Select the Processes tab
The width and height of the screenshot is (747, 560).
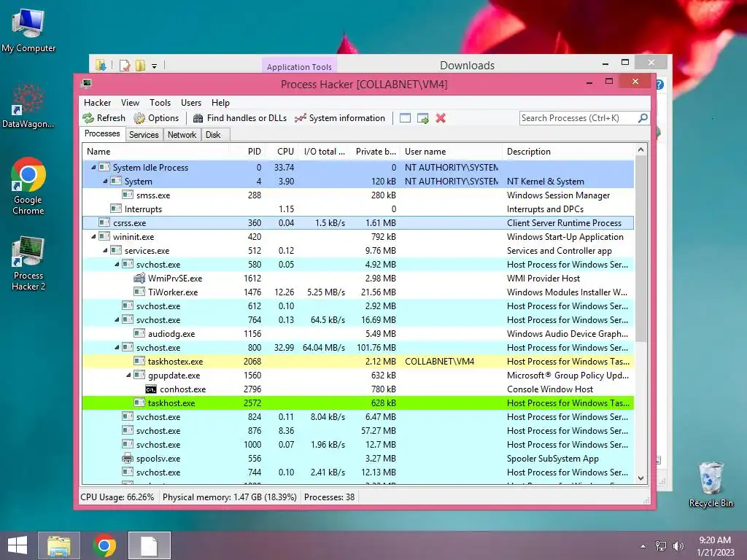coord(102,134)
